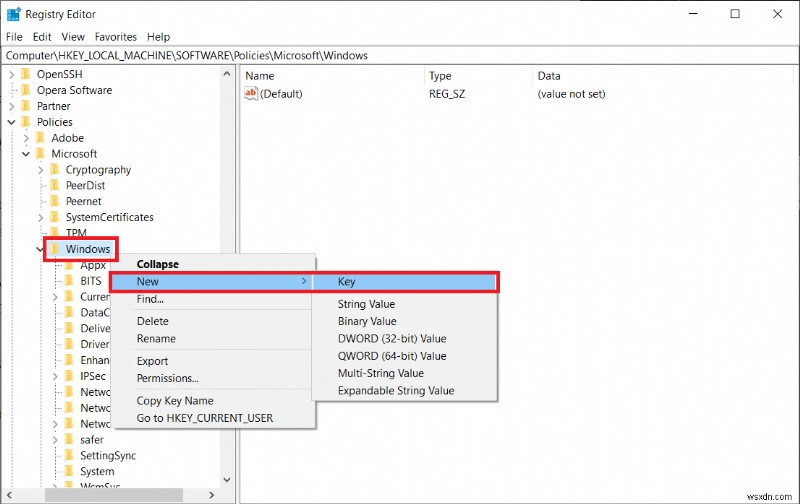
Task: Click the tree pane scroll-down arrow
Action: pyautogui.click(x=227, y=480)
